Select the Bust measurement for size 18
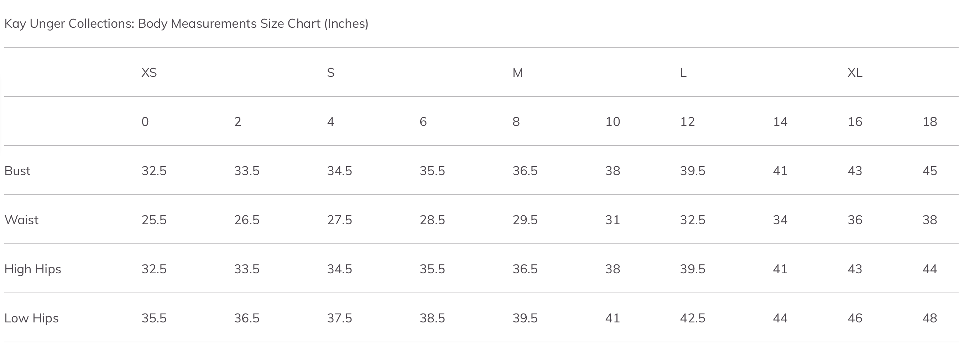Screen dimensions: 980x358 [x=929, y=171]
